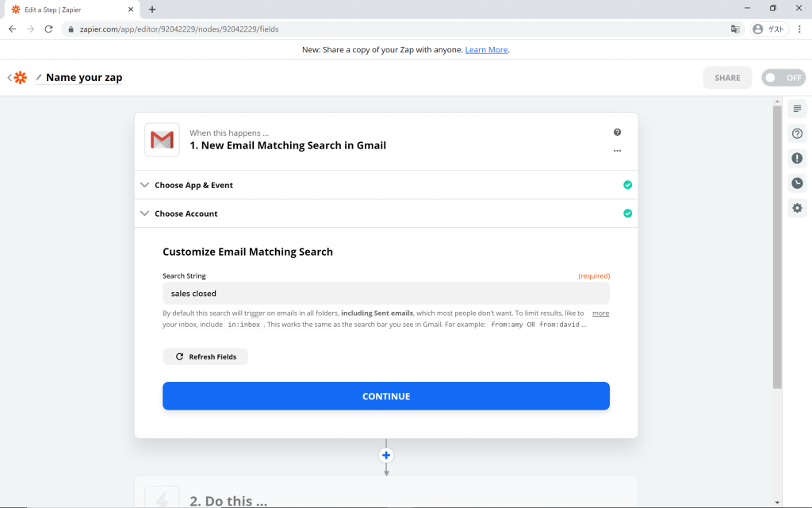Open the three-dot step options menu

[x=617, y=151]
